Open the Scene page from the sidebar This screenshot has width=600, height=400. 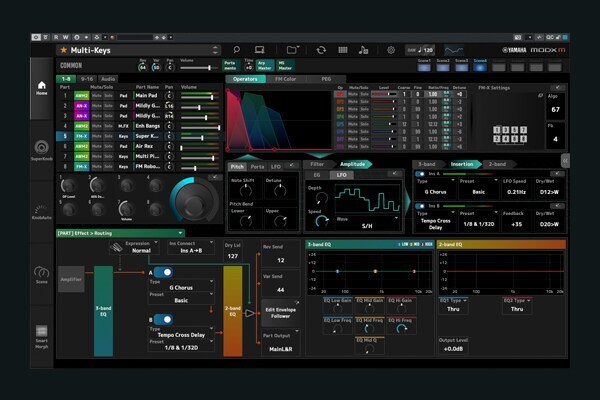[x=42, y=274]
